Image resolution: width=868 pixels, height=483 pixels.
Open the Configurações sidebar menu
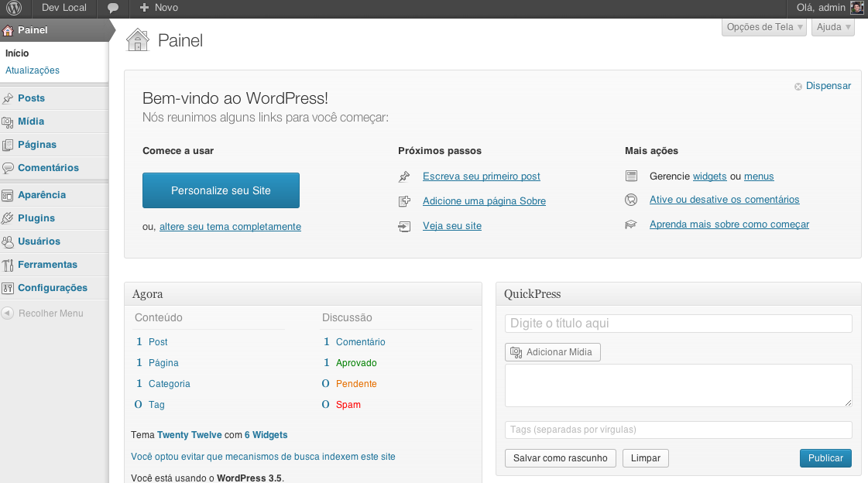(x=54, y=288)
